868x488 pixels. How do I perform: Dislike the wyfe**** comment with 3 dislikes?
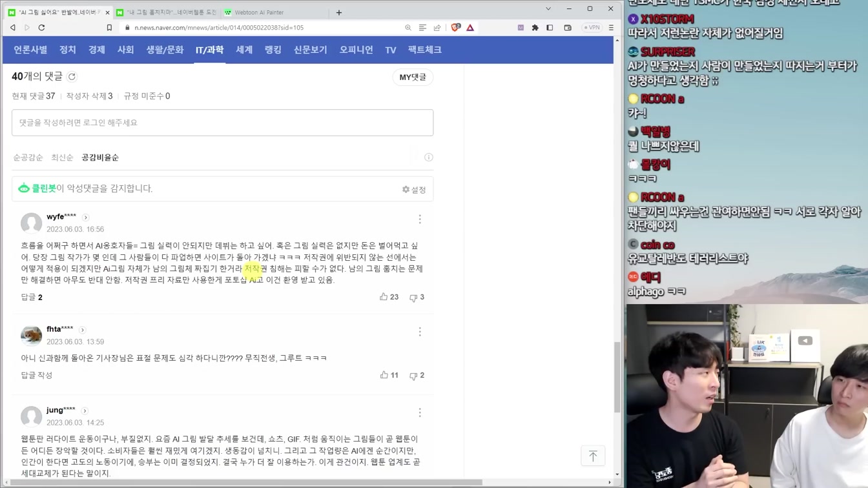tap(417, 298)
